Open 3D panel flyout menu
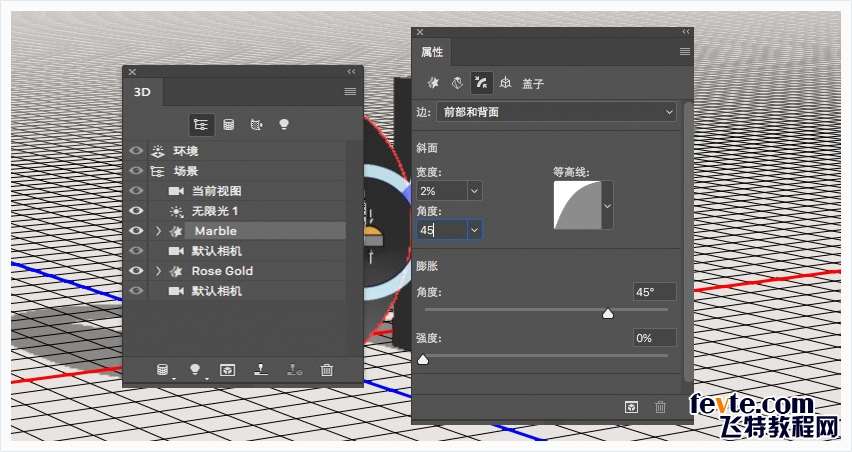 click(x=350, y=91)
